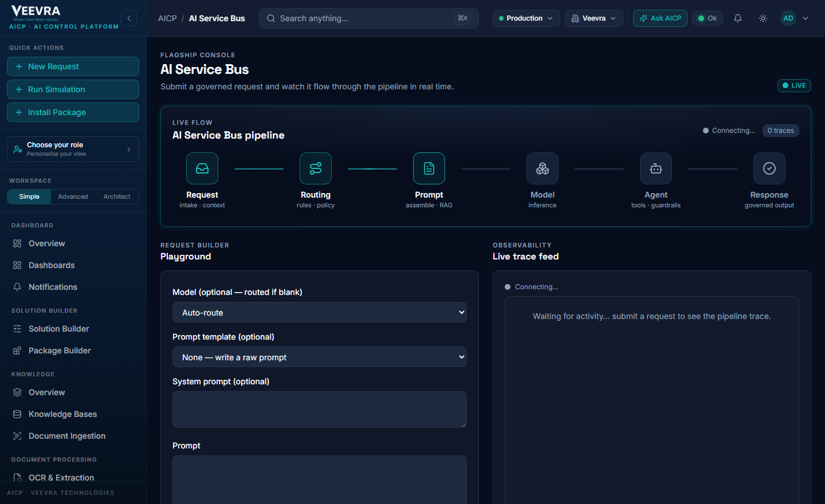Viewport: 825px width, 504px height.
Task: Open the Prompt template dropdown
Action: pyautogui.click(x=320, y=357)
